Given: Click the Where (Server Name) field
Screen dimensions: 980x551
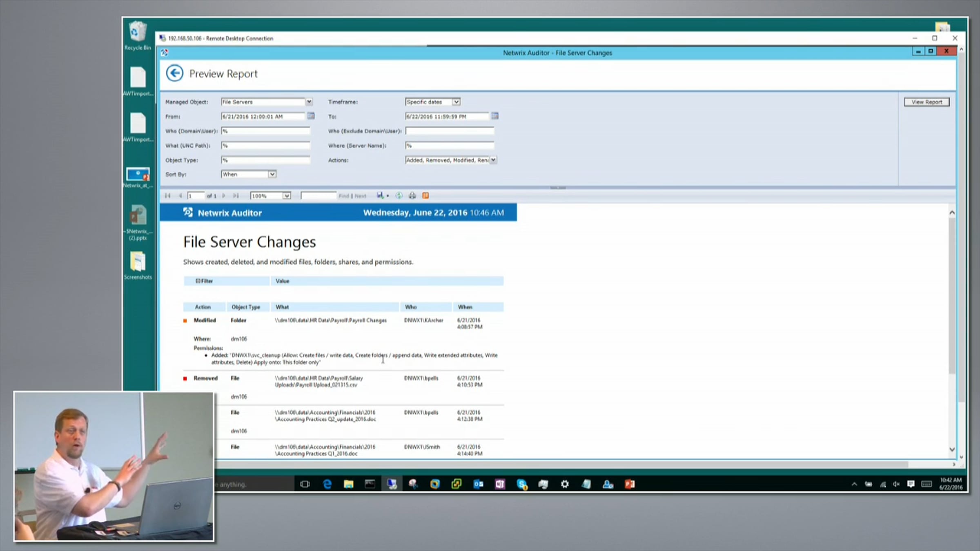Looking at the screenshot, I should pos(450,145).
